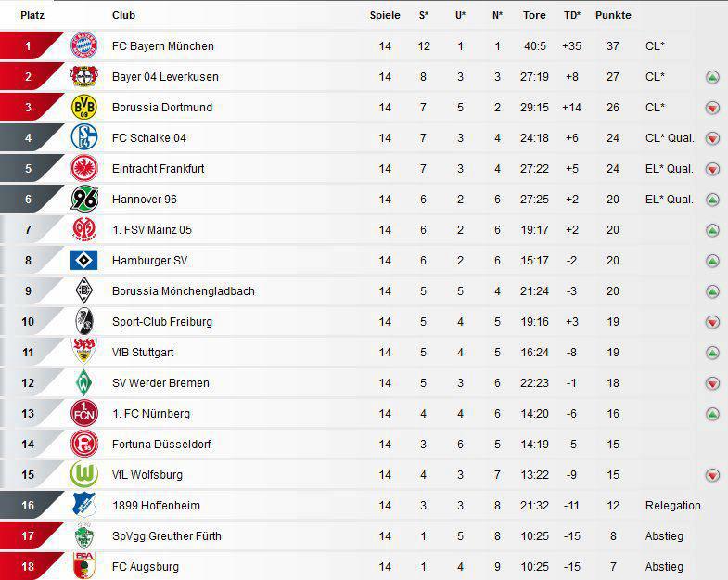Screen dimensions: 728x580
Task: Click the red rank 1 position badge
Action: pyautogui.click(x=28, y=45)
